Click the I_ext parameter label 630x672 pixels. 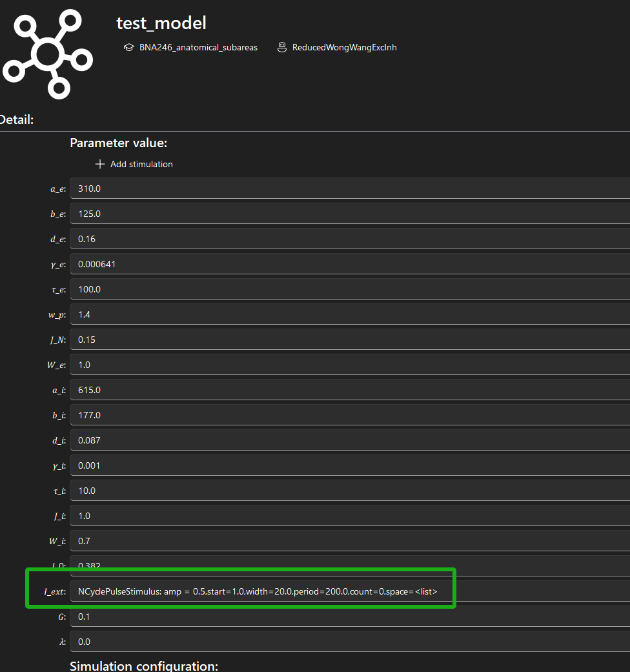[x=55, y=592]
